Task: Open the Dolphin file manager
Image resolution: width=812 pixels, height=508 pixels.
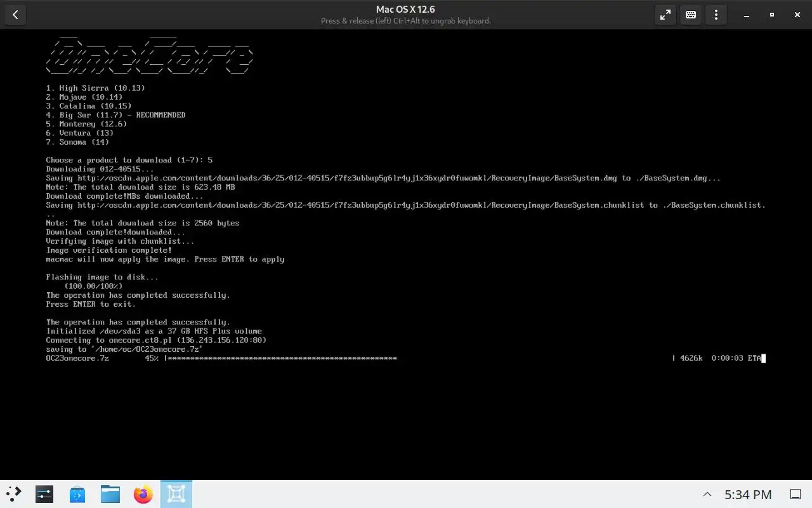Action: [x=110, y=494]
